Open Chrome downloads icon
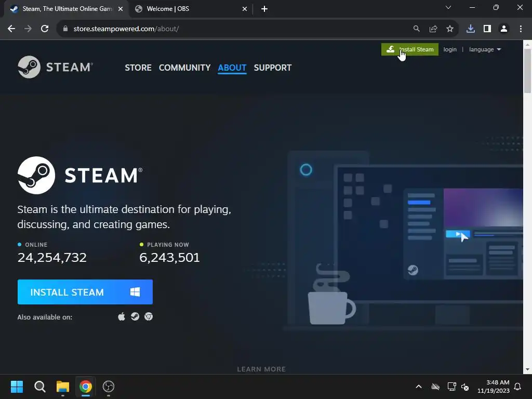 (471, 29)
